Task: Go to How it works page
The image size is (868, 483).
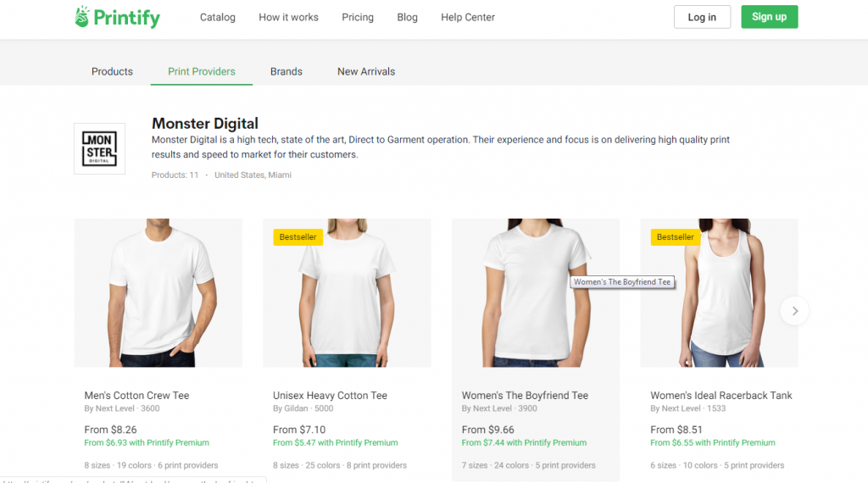Action: coord(288,17)
